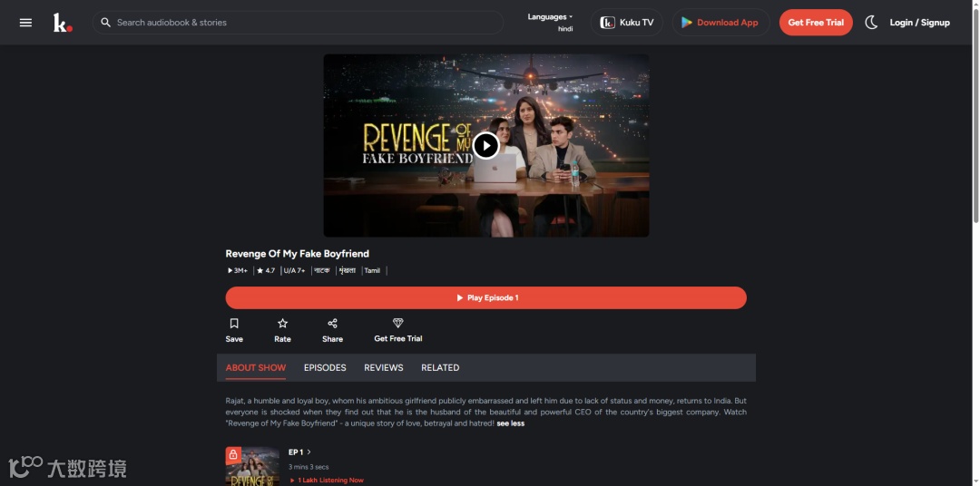The width and height of the screenshot is (980, 486).
Task: Go to Kuku FM home logo
Action: click(63, 23)
